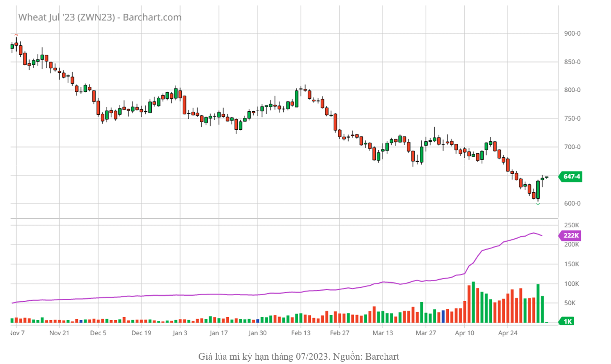Click the Jan 3 date label

[x=180, y=333]
